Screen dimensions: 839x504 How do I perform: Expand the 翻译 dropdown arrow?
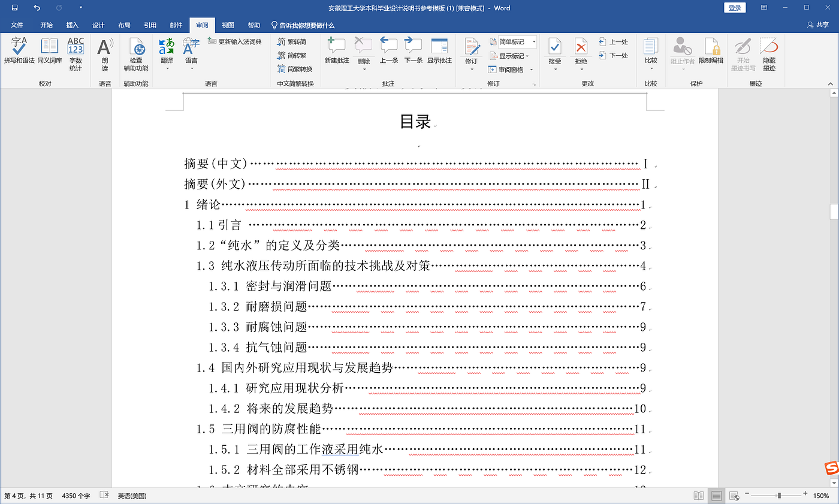click(x=167, y=68)
